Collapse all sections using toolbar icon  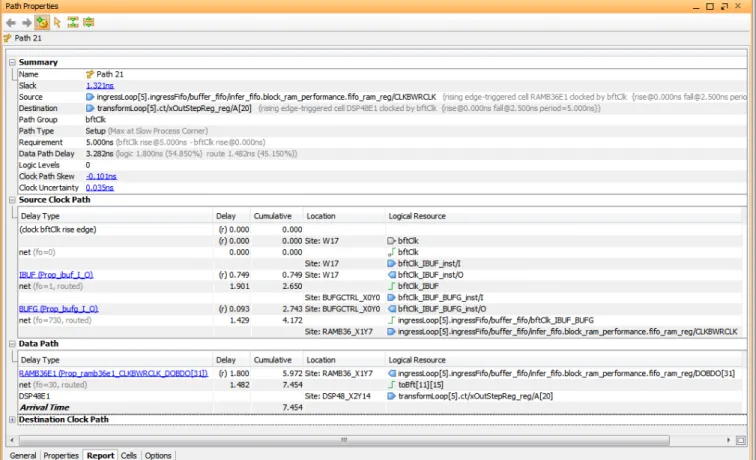pyautogui.click(x=73, y=22)
